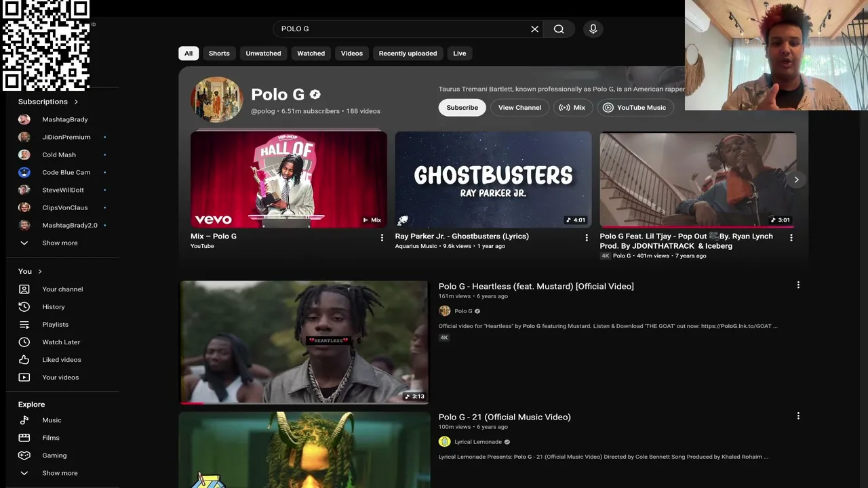The width and height of the screenshot is (868, 488).
Task: Open the You section chevron heading
Action: pyautogui.click(x=30, y=271)
